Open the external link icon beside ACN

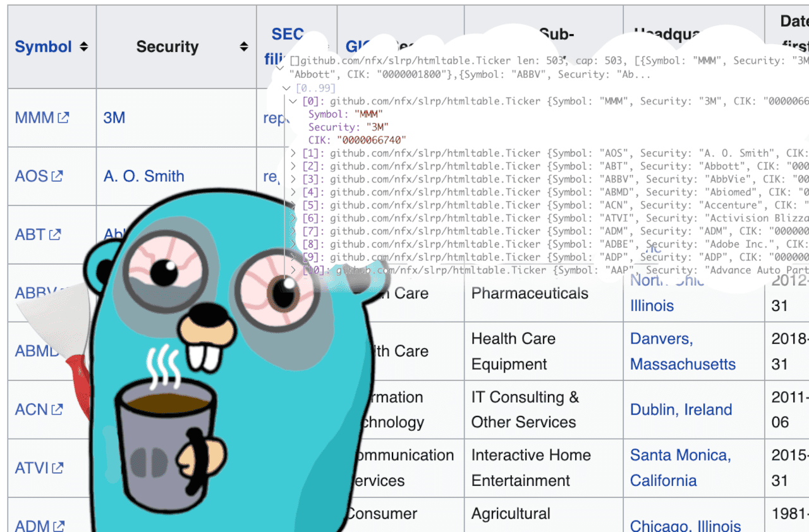click(57, 409)
